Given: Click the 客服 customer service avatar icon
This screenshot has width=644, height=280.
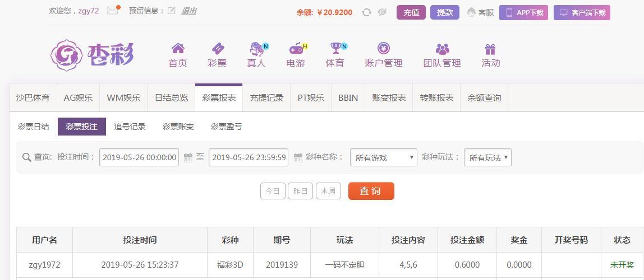Looking at the screenshot, I should coord(471,12).
